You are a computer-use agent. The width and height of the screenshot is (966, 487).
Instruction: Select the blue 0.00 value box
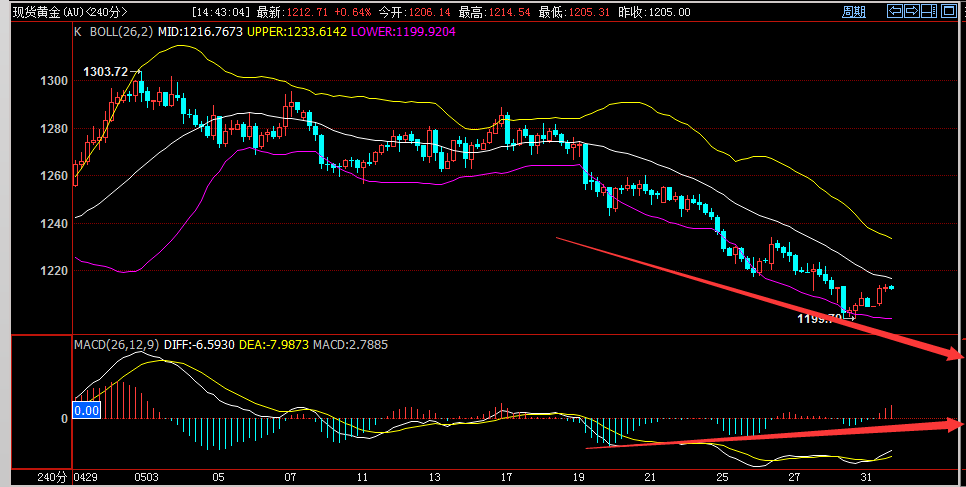pyautogui.click(x=87, y=410)
